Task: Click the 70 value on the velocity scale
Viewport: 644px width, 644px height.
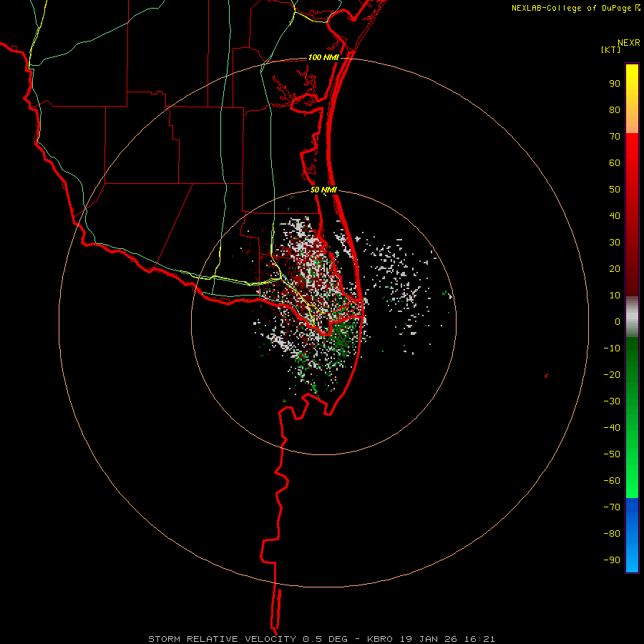Action: coord(615,137)
